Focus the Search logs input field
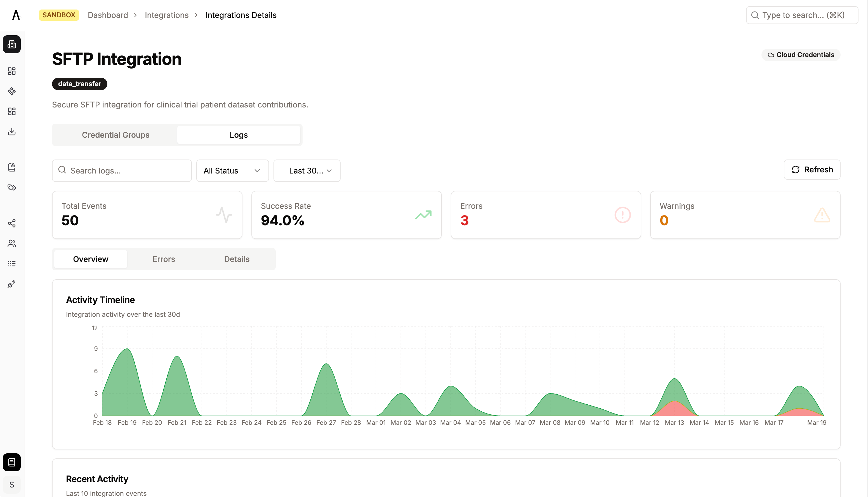The height and width of the screenshot is (497, 868). coord(122,171)
